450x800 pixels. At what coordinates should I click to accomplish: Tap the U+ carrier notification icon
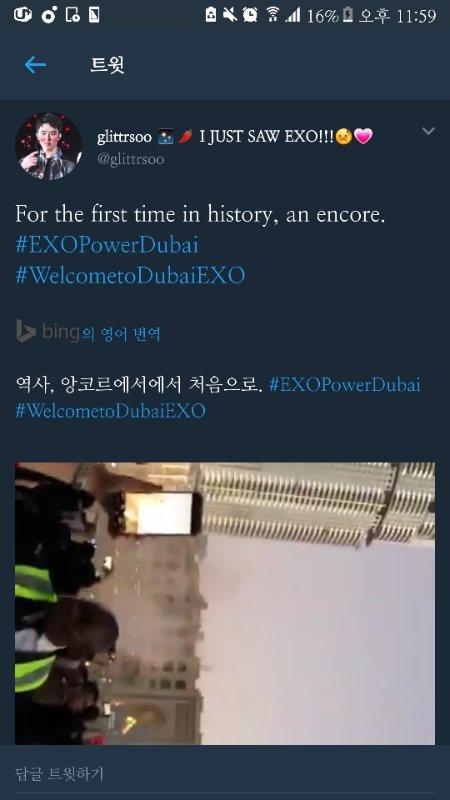22,15
